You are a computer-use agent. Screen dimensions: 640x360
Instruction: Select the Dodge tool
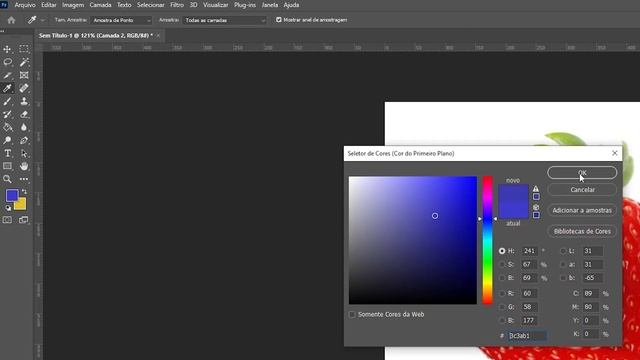(7, 140)
